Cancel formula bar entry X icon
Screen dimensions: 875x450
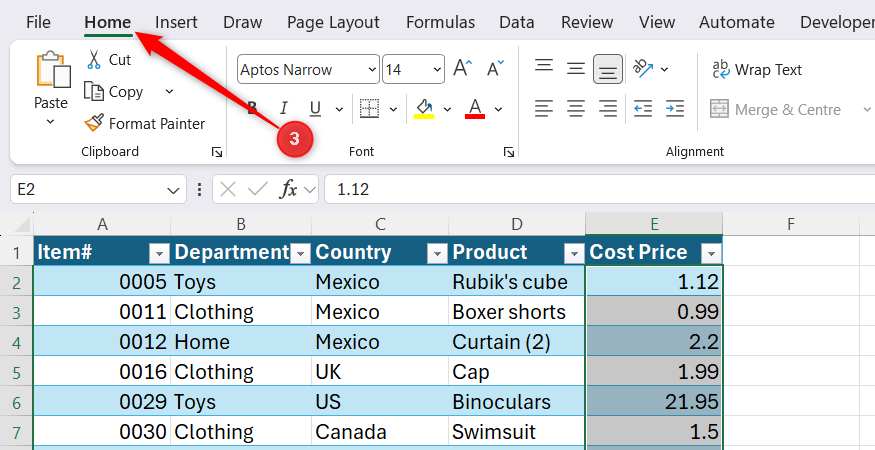tap(228, 189)
